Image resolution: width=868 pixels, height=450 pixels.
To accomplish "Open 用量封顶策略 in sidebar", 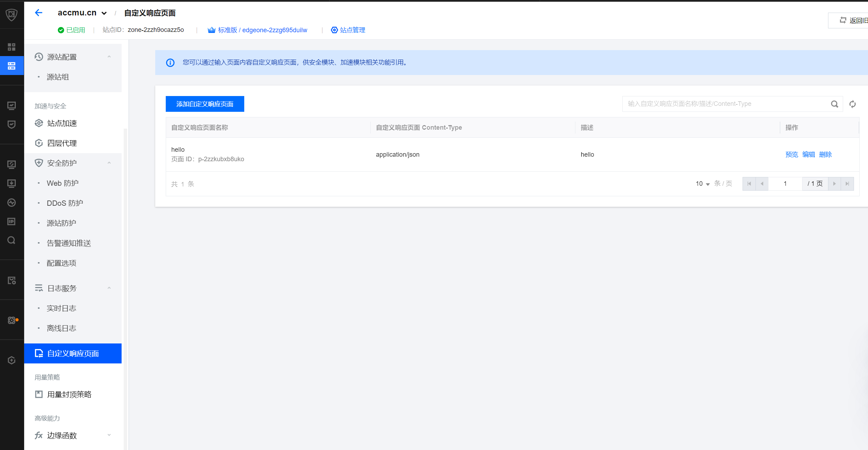I will click(x=69, y=394).
